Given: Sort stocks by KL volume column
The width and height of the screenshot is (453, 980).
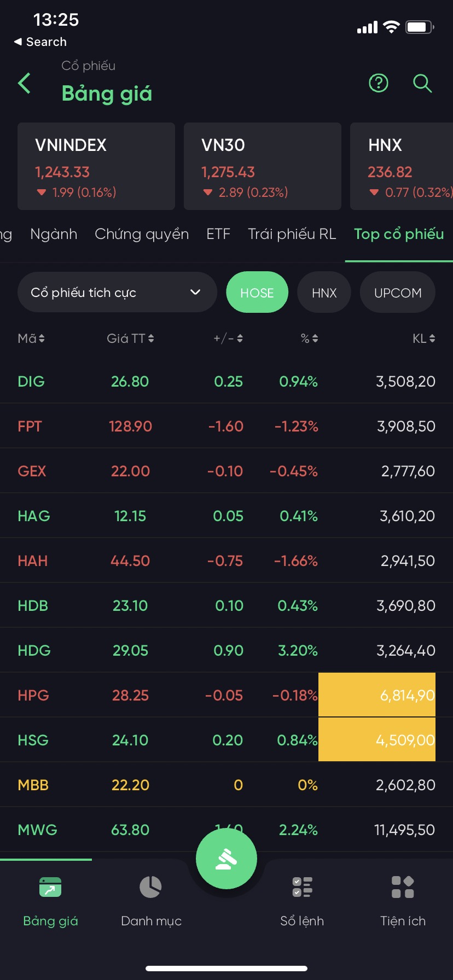Looking at the screenshot, I should click(423, 339).
